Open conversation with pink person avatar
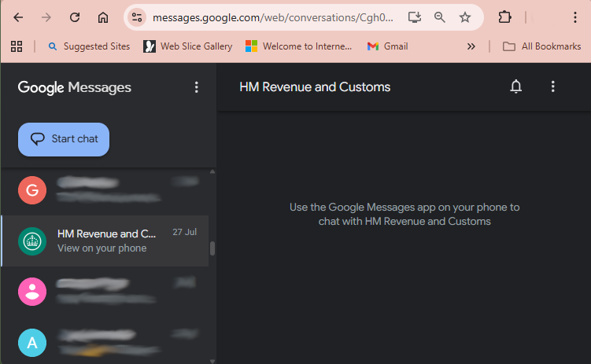The width and height of the screenshot is (591, 364). [x=105, y=292]
